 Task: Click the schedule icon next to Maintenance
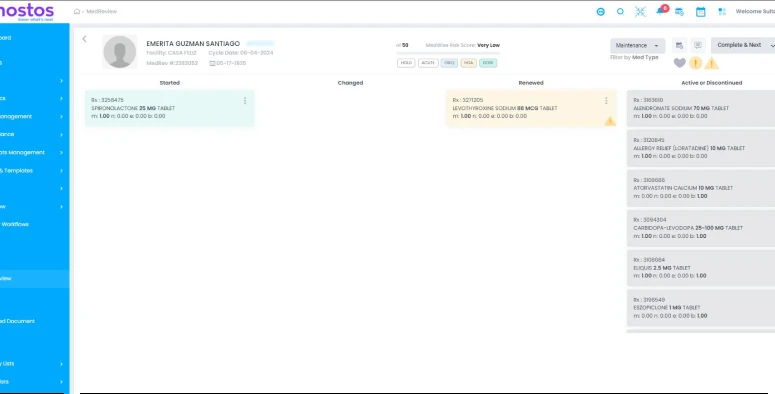679,45
